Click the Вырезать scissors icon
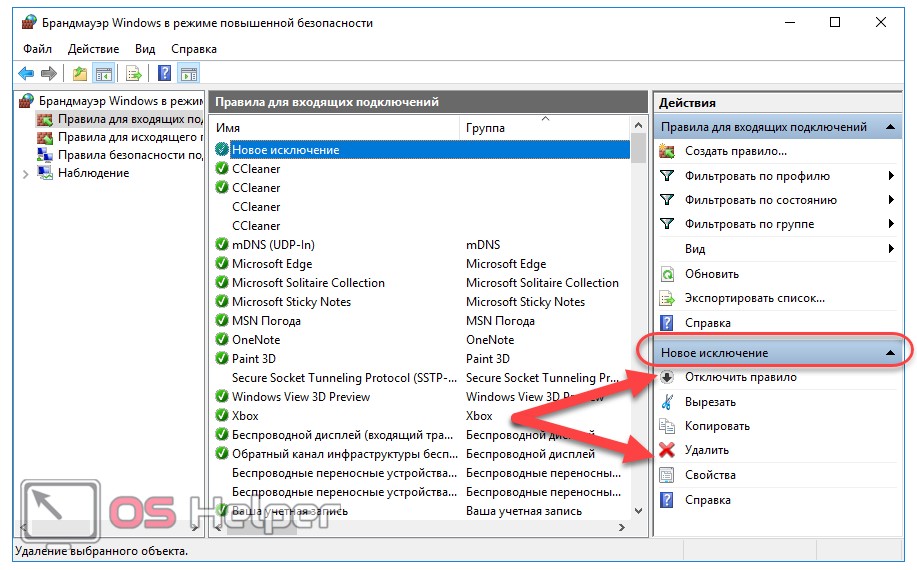This screenshot has height=570, width=917. coord(667,402)
